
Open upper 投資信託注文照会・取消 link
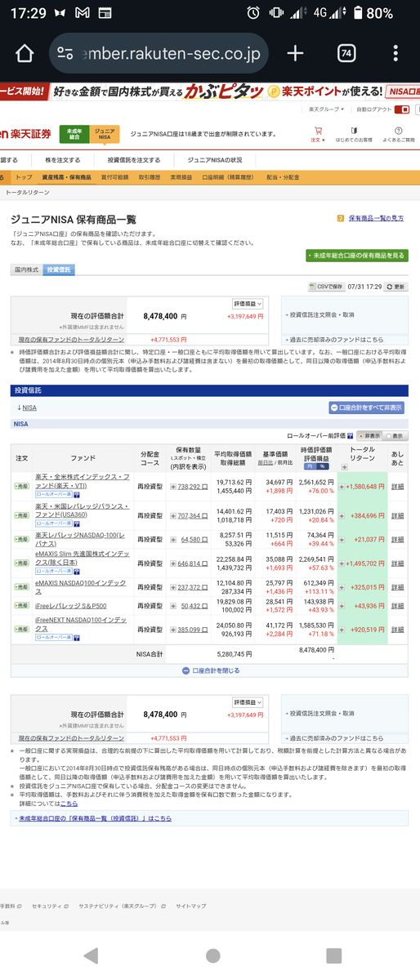point(322,314)
